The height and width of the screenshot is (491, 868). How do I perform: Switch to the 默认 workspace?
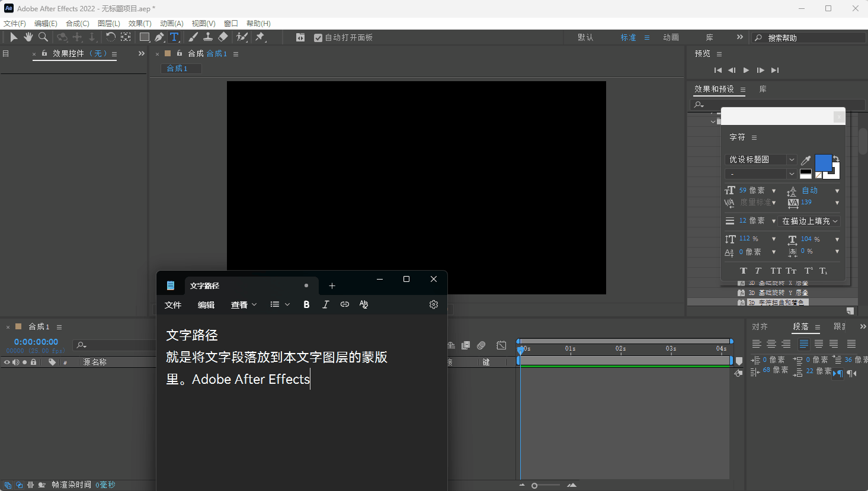coord(586,37)
